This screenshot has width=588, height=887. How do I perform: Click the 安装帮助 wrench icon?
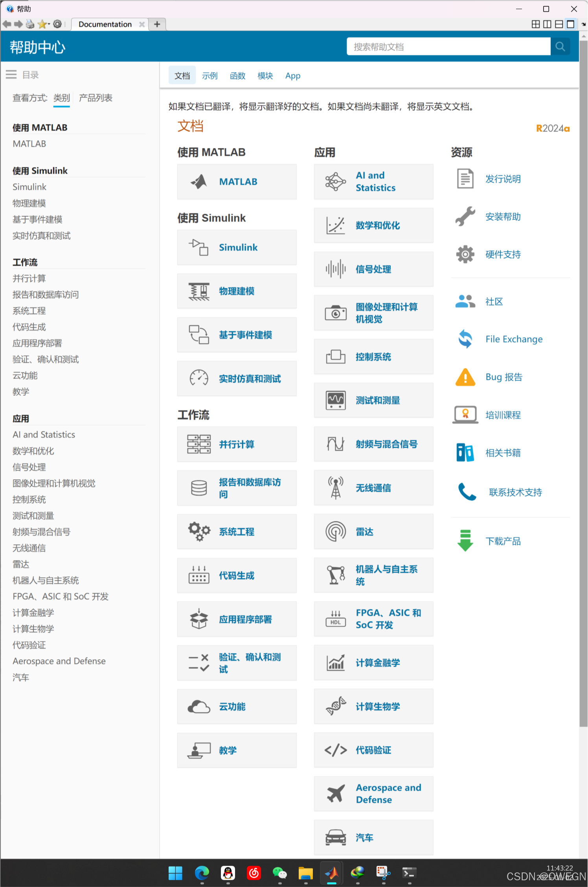(x=465, y=217)
